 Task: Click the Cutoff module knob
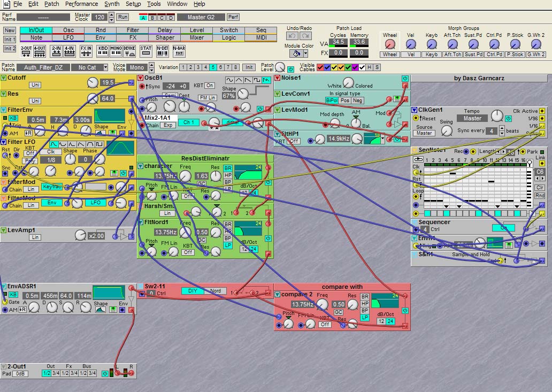tap(93, 83)
